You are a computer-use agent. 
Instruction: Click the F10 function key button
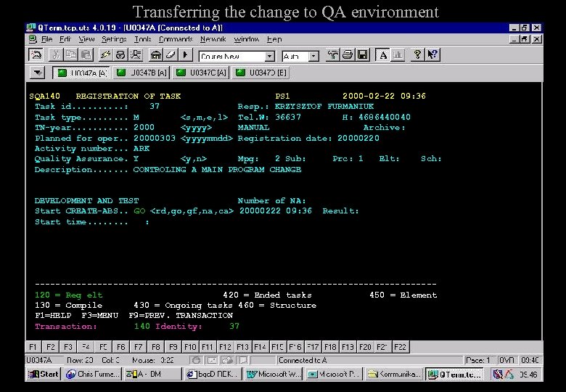190,347
